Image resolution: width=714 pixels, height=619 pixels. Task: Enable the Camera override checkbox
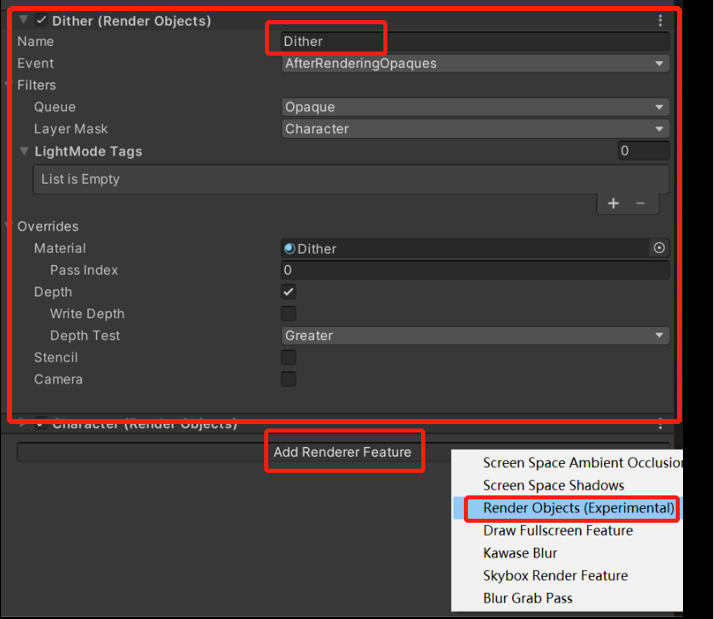click(289, 380)
